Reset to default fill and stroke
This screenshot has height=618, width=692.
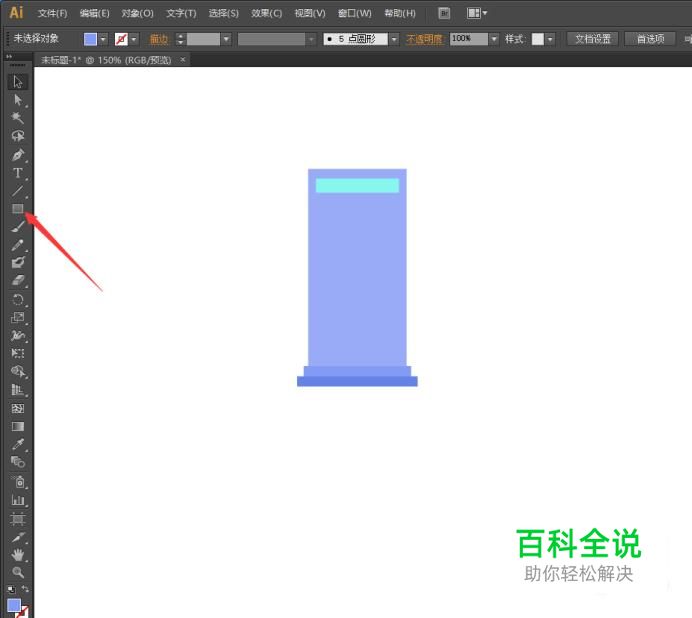[x=10, y=590]
